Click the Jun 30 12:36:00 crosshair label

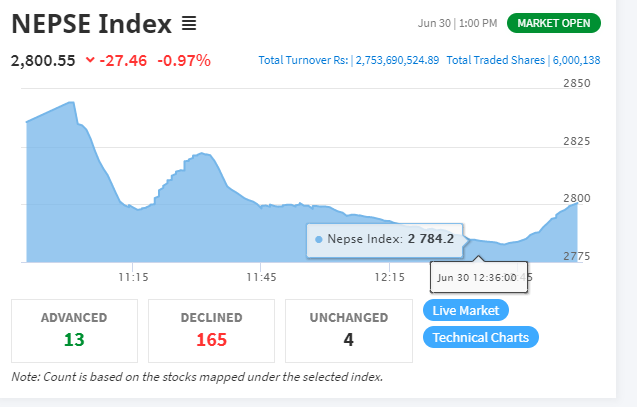coord(479,277)
